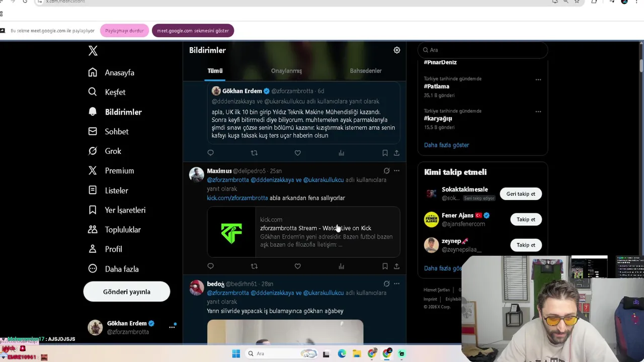
Task: Open more options for #Patlama trend
Action: (538, 79)
